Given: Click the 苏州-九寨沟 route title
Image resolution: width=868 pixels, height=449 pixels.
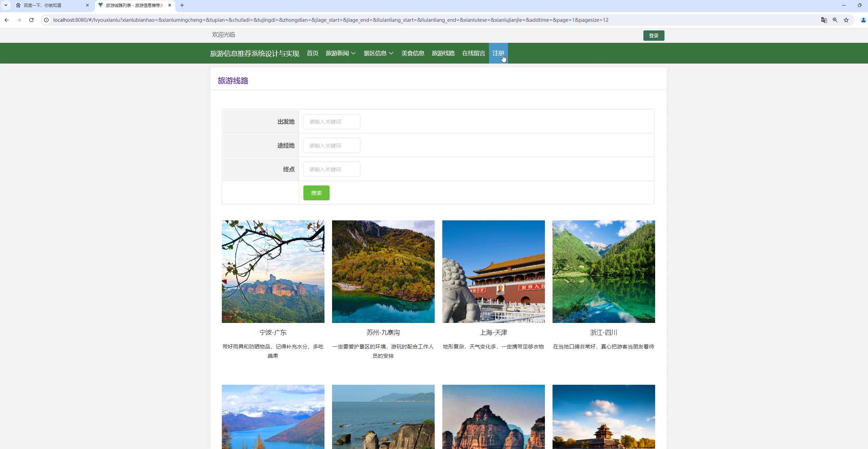Looking at the screenshot, I should (383, 332).
